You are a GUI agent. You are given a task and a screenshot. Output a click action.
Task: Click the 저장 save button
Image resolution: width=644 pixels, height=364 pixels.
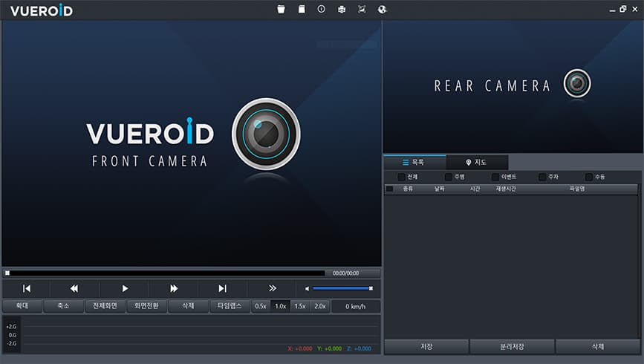426,347
